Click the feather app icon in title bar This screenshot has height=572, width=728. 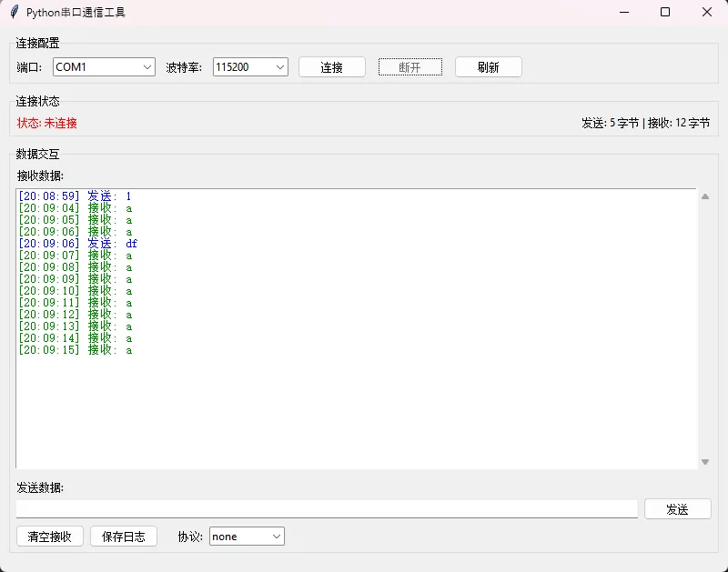(x=15, y=13)
